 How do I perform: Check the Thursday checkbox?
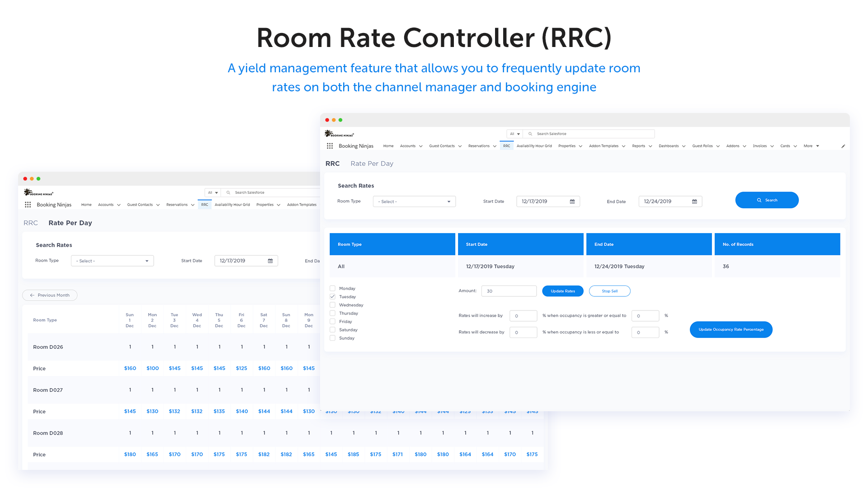tap(333, 313)
